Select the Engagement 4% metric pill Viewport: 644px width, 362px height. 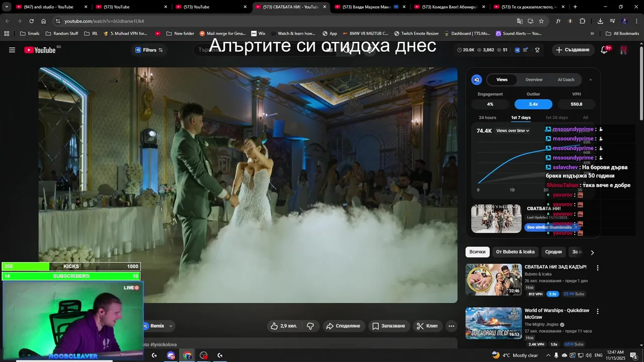point(490,104)
